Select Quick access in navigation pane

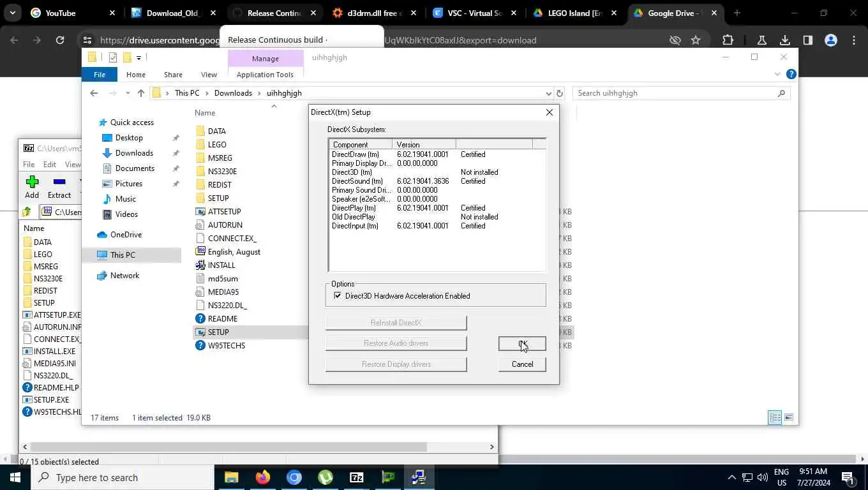pyautogui.click(x=131, y=122)
